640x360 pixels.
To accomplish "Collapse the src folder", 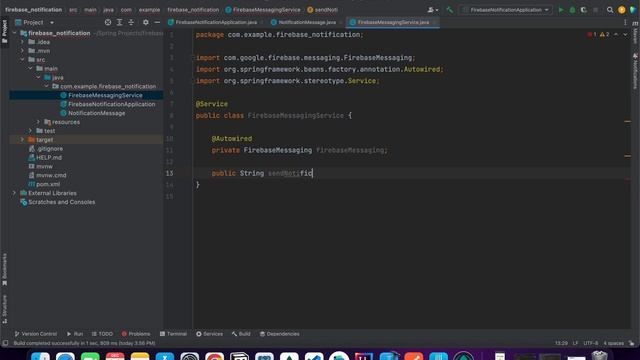I will pos(22,60).
